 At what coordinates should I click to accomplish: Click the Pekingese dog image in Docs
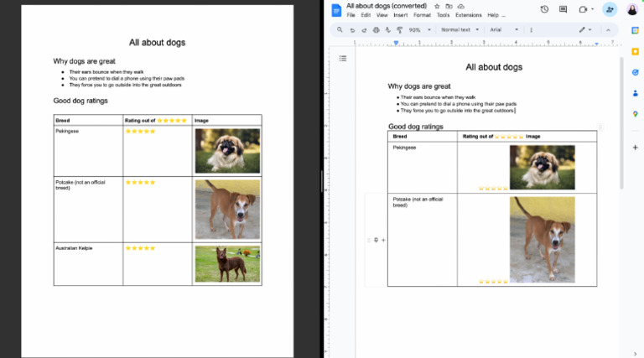(543, 167)
